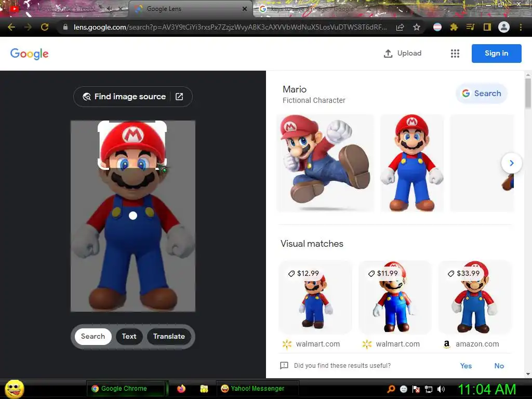Click the feedback speech bubble icon
This screenshot has height=399, width=532.
pyautogui.click(x=284, y=365)
